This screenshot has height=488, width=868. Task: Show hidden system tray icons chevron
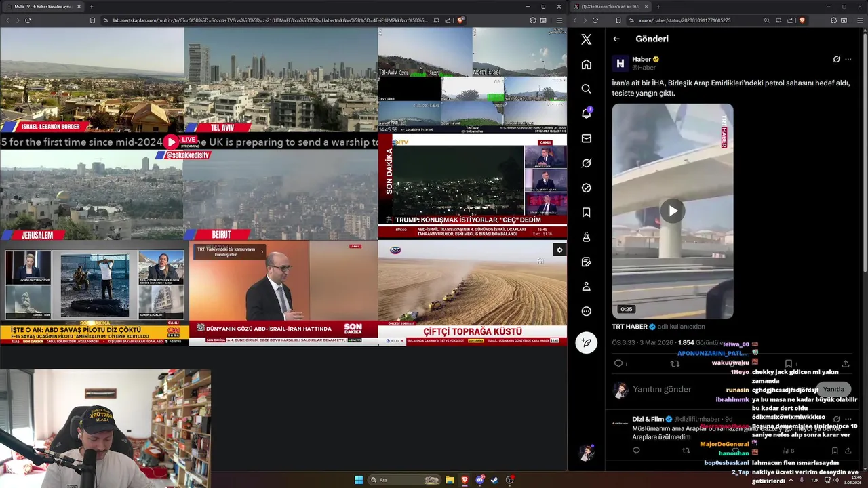click(791, 480)
